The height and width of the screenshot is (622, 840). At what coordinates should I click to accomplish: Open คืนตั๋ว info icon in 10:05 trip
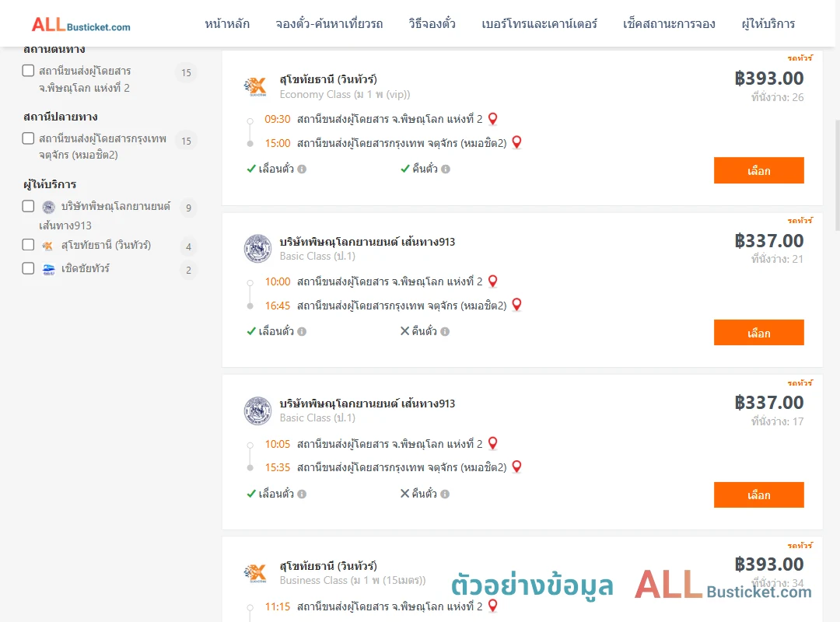(445, 494)
